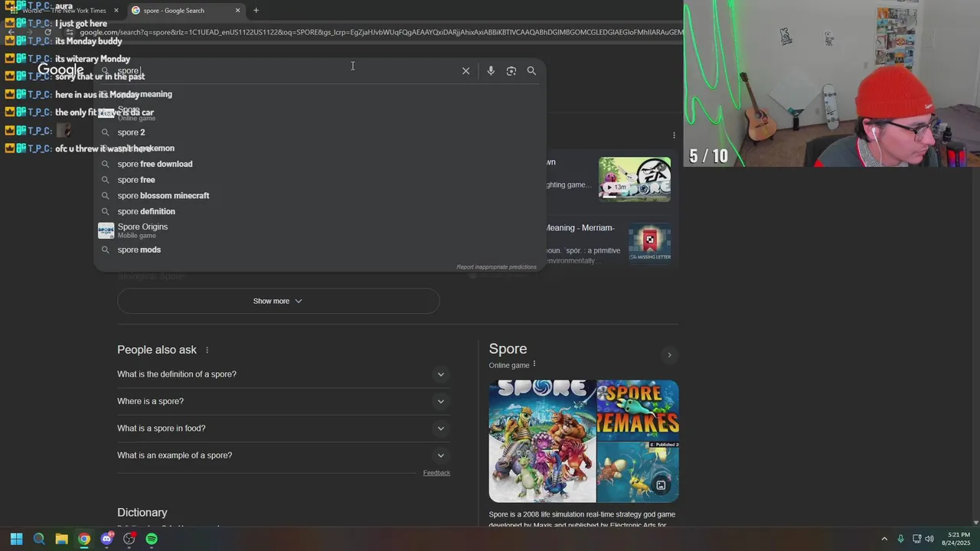Open the 13m Spore video thumbnail

click(635, 180)
